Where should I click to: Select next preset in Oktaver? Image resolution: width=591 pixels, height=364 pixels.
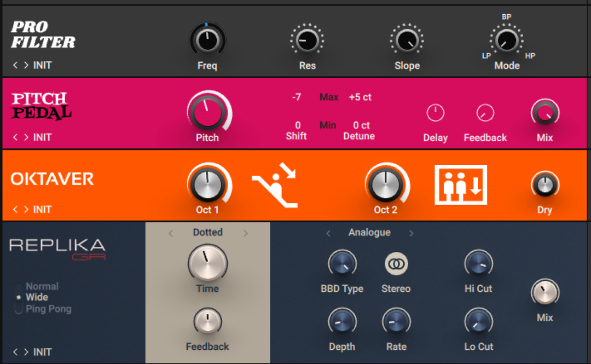pyautogui.click(x=26, y=210)
